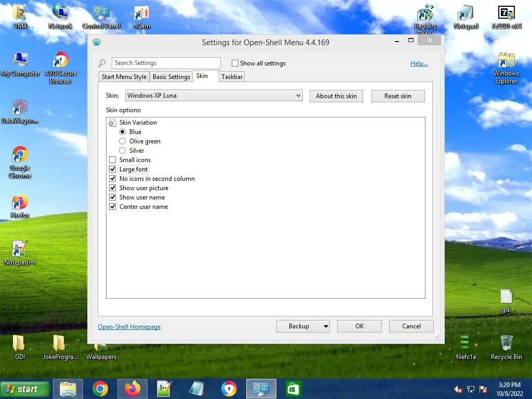Select the Blue skin variation

point(123,131)
